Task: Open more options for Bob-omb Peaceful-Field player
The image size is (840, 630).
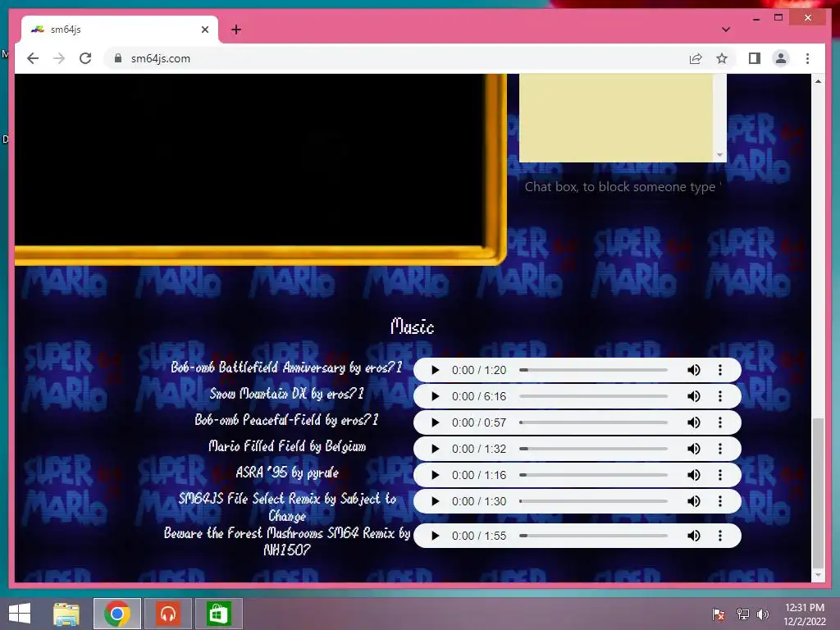Action: (720, 422)
